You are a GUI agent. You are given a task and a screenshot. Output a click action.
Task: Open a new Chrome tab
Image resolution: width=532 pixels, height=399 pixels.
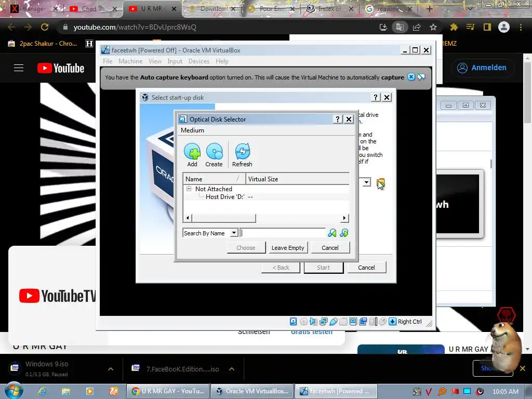tap(429, 9)
